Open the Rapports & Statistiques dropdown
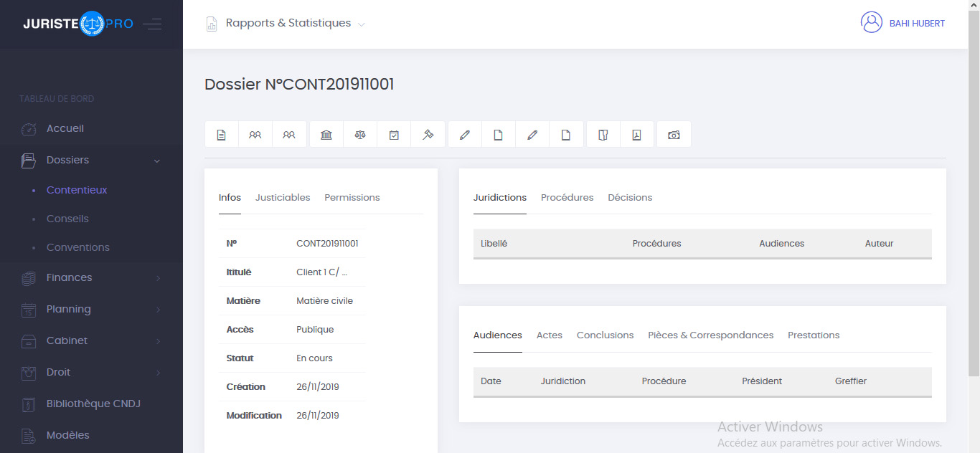 pyautogui.click(x=287, y=24)
